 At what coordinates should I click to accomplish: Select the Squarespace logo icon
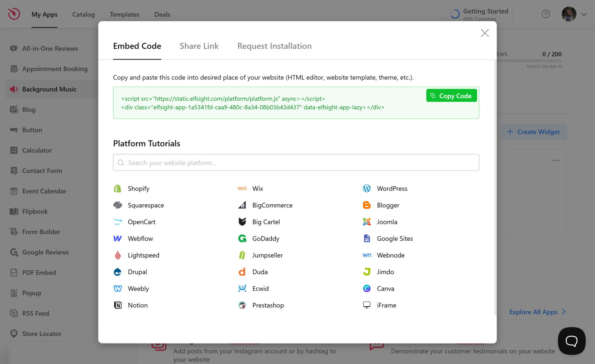tap(118, 205)
